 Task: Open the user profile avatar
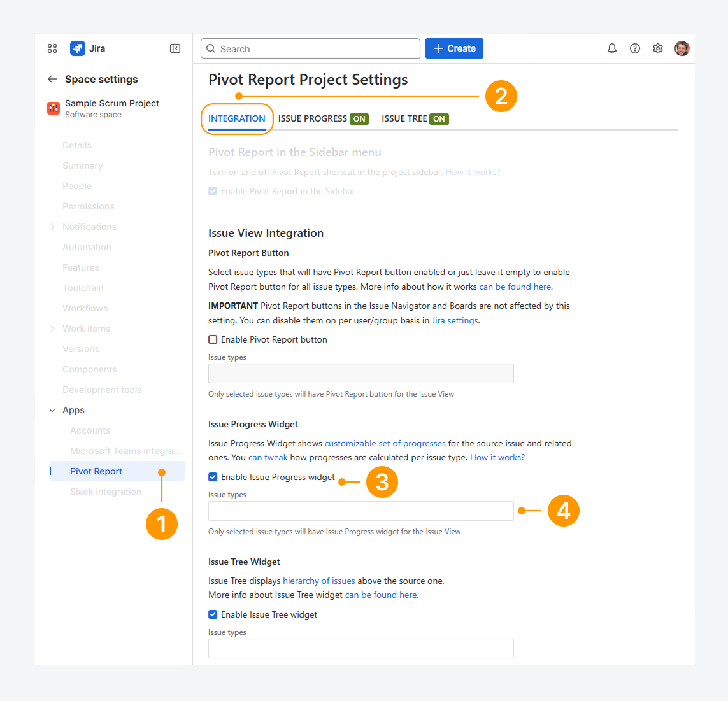coord(682,48)
